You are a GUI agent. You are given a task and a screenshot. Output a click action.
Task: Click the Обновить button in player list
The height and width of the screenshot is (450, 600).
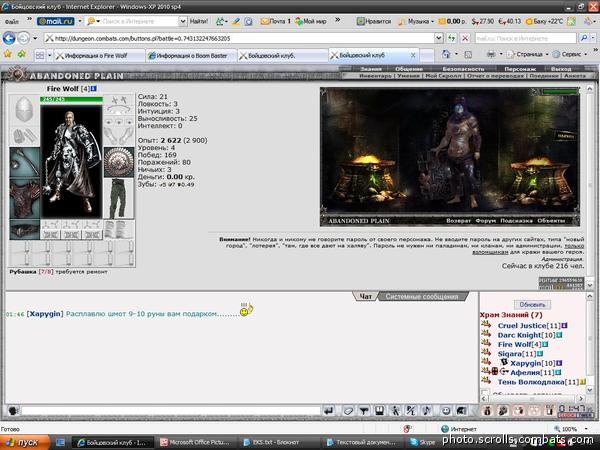pyautogui.click(x=532, y=305)
